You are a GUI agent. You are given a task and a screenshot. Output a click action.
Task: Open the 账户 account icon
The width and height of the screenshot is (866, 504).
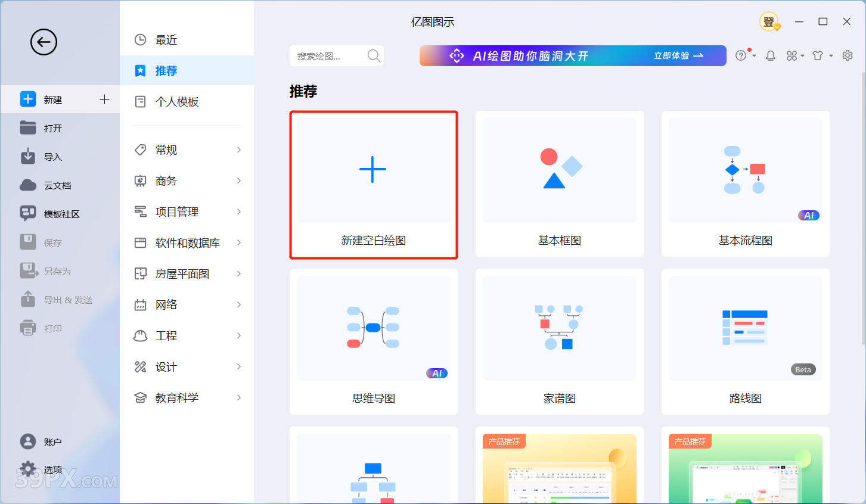(x=28, y=441)
